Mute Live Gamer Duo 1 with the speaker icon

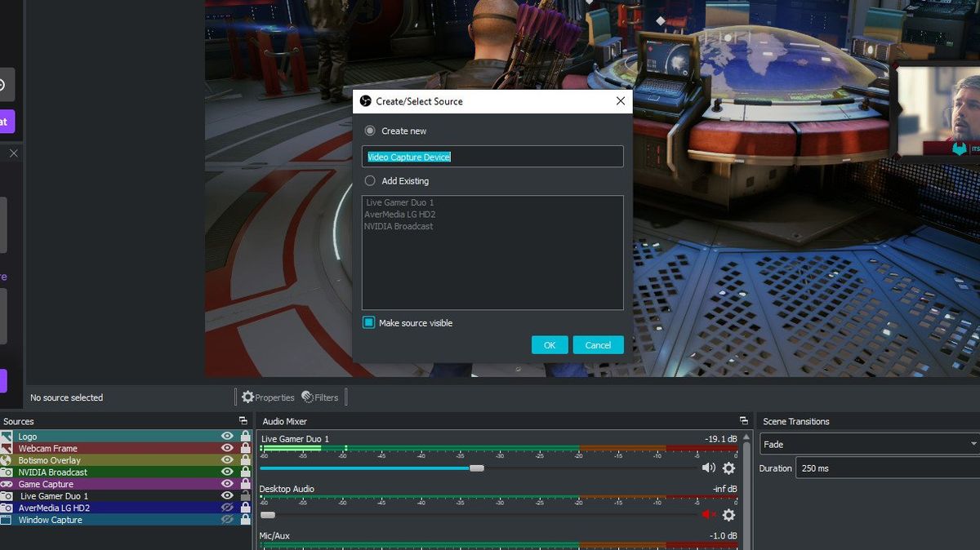point(708,468)
